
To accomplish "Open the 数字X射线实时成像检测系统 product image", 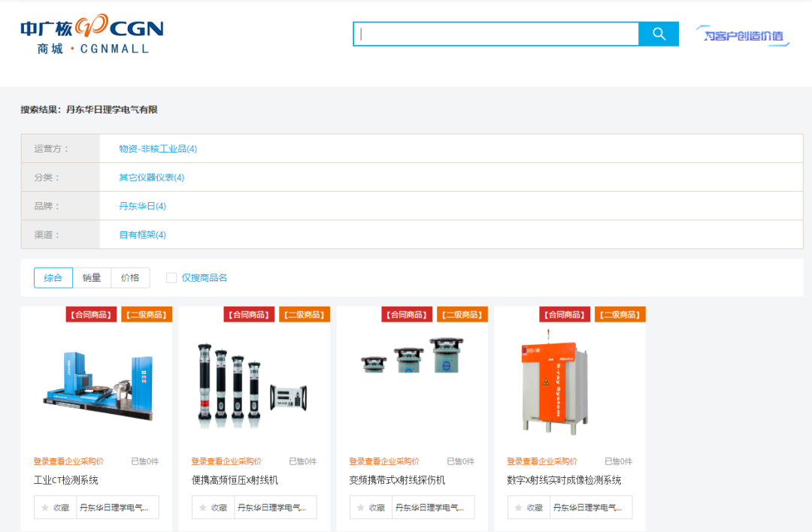I will (554, 382).
